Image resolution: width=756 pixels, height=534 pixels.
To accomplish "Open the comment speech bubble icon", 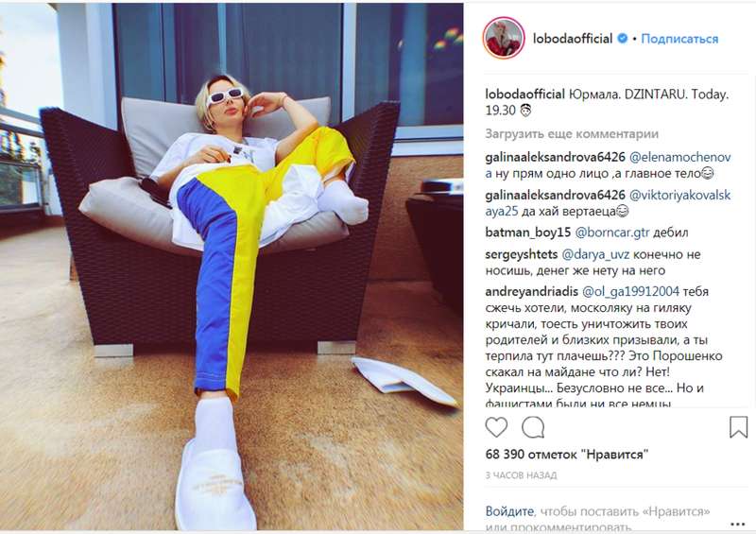I will coord(533,427).
